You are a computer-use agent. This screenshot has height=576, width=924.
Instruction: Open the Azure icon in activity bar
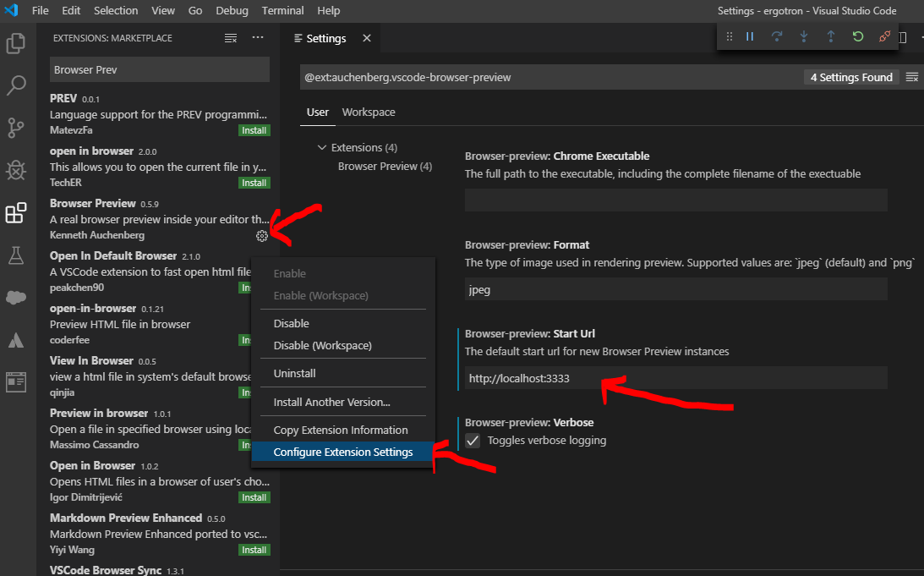16,340
